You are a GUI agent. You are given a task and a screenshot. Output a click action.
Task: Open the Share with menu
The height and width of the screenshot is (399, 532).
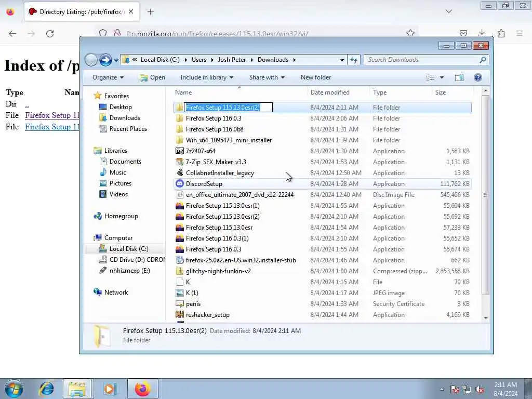[267, 77]
